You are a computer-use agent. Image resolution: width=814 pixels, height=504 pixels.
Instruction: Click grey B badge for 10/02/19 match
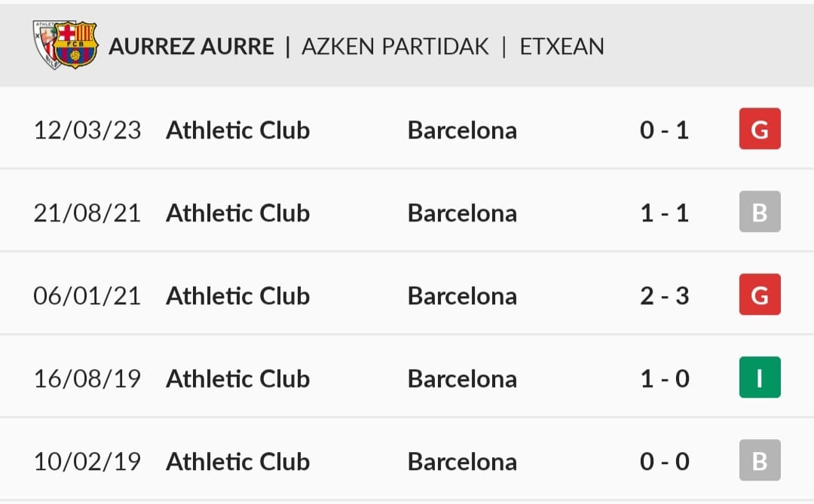(x=760, y=460)
